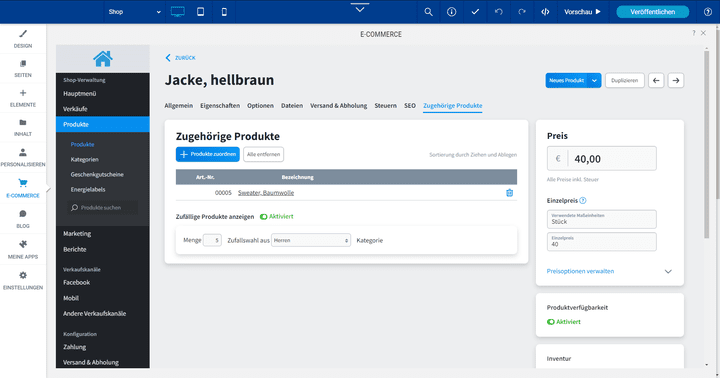720x378 pixels.
Task: Switch to the Versand & Abholung tab
Action: pyautogui.click(x=338, y=106)
